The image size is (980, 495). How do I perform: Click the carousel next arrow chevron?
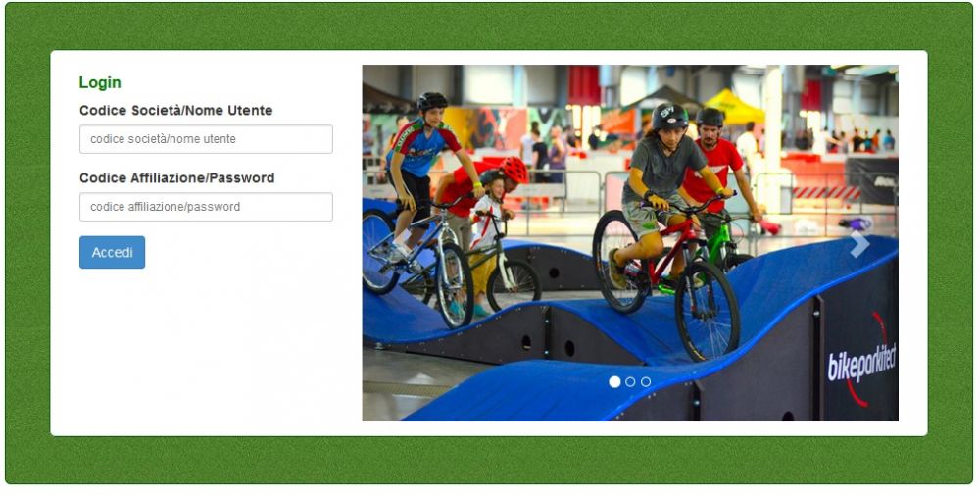click(x=860, y=244)
